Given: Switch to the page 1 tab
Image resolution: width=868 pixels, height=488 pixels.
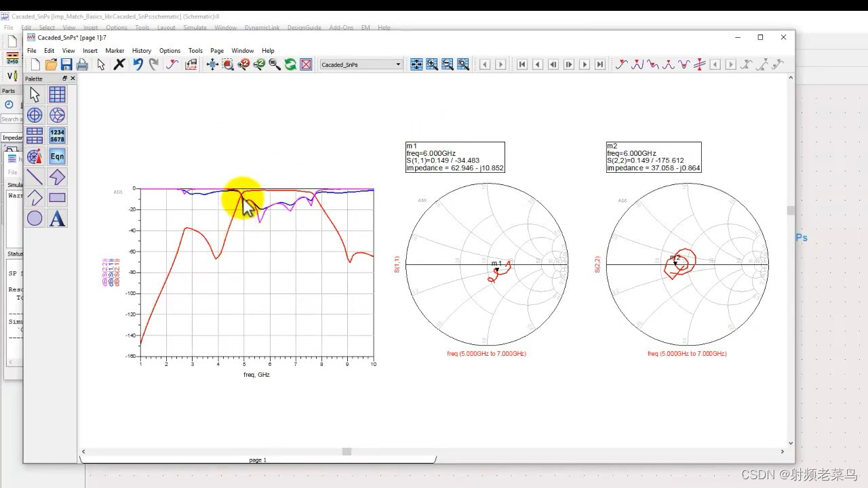Looking at the screenshot, I should (258, 460).
